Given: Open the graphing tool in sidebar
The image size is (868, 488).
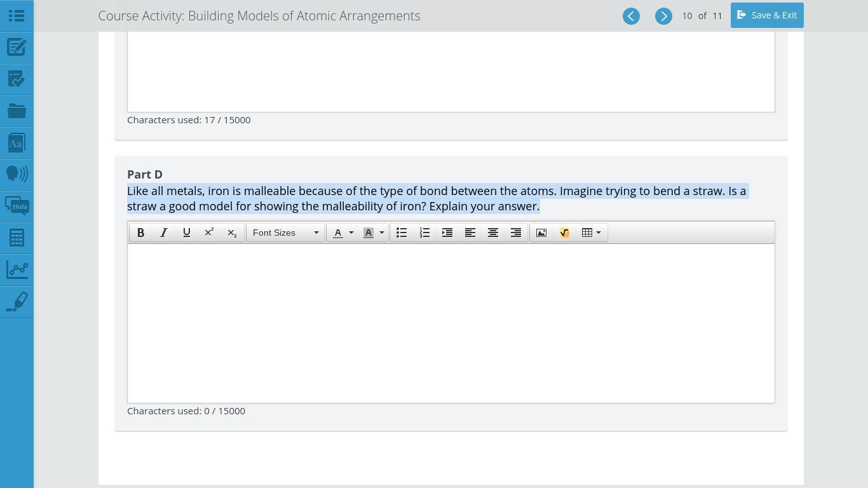Looking at the screenshot, I should point(17,269).
